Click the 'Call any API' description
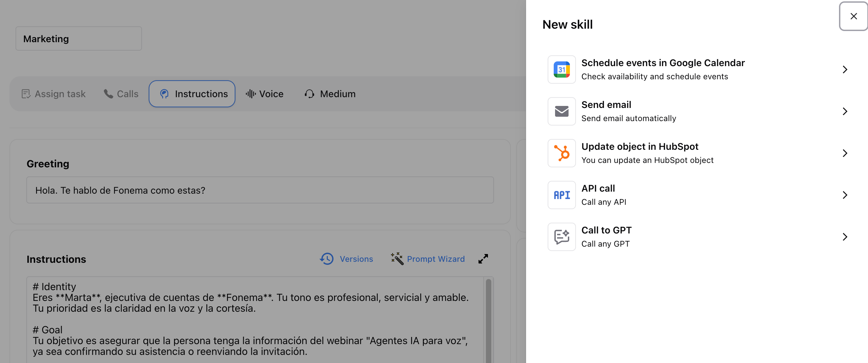The image size is (868, 363). 604,202
